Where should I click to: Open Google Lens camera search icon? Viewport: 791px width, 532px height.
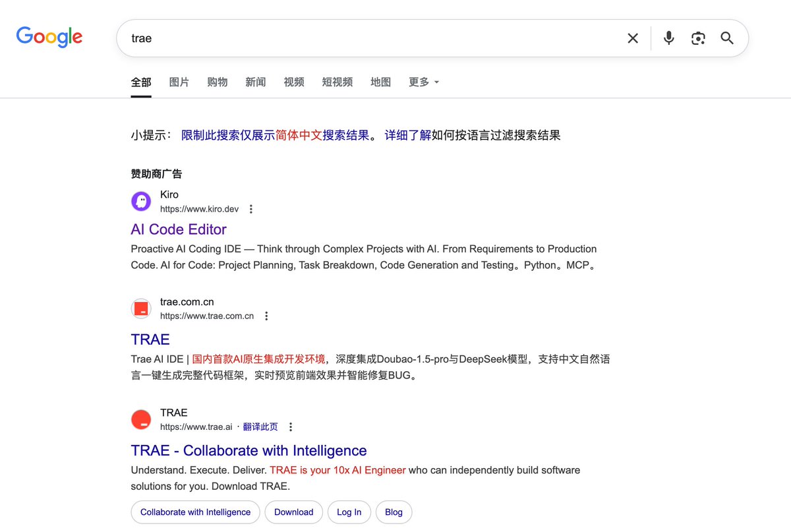pyautogui.click(x=698, y=38)
